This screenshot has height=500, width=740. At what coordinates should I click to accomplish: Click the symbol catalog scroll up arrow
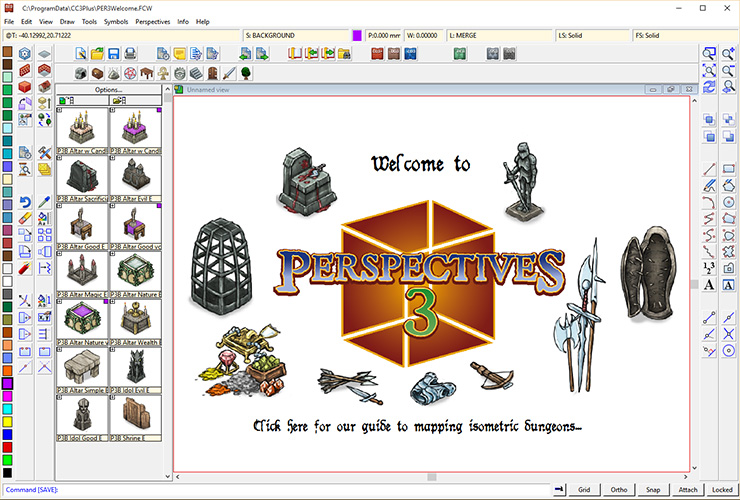[168, 89]
